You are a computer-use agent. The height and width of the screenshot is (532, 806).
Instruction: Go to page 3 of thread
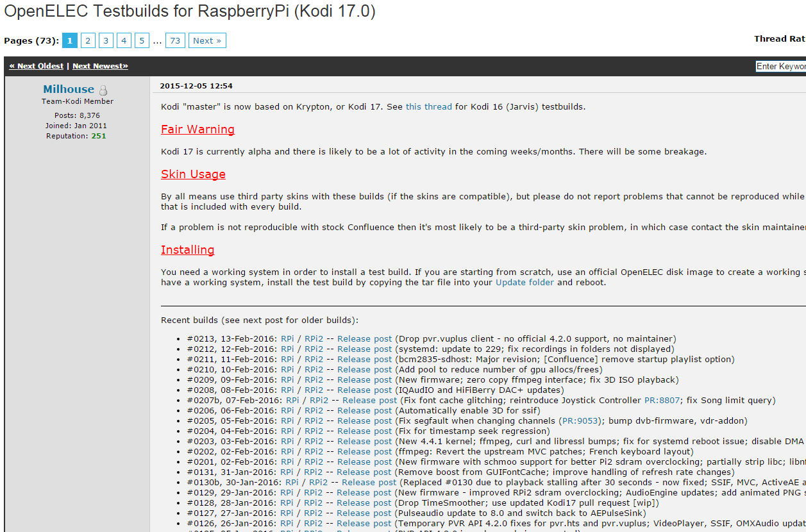(106, 40)
